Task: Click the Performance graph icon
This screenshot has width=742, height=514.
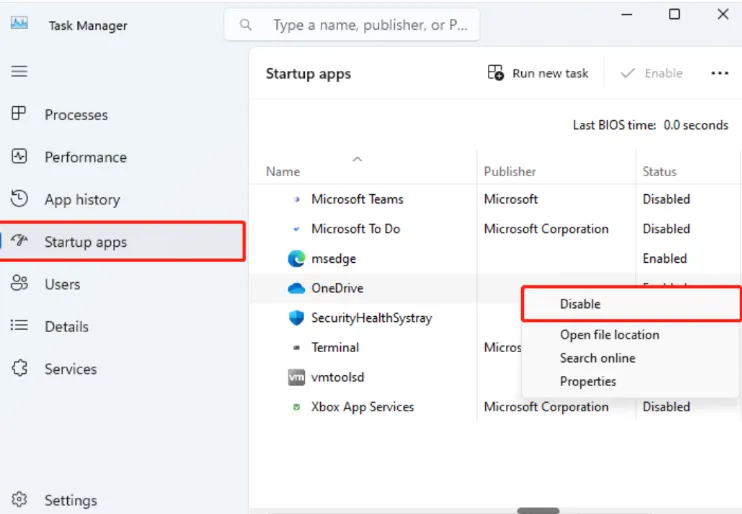Action: (19, 156)
